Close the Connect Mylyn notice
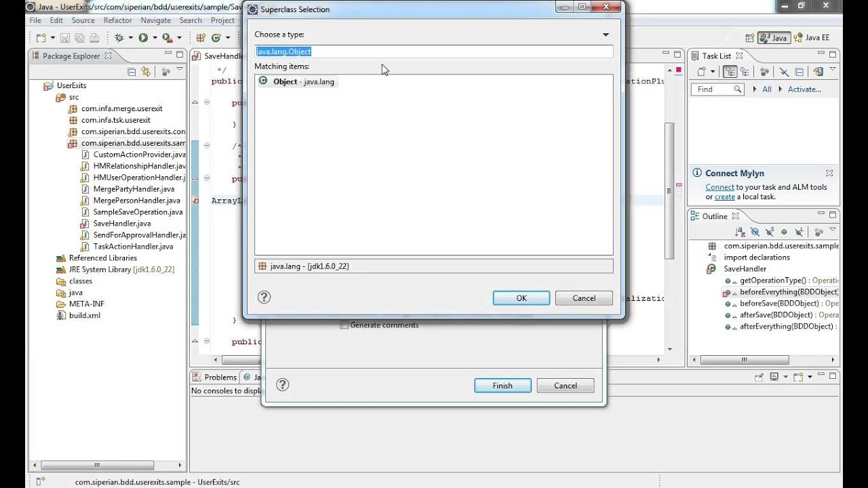 829,173
